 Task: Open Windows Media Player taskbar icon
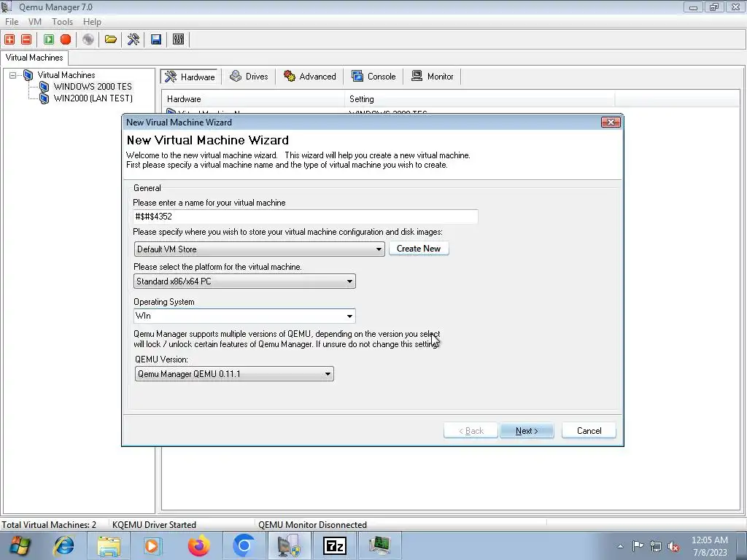[x=153, y=545]
